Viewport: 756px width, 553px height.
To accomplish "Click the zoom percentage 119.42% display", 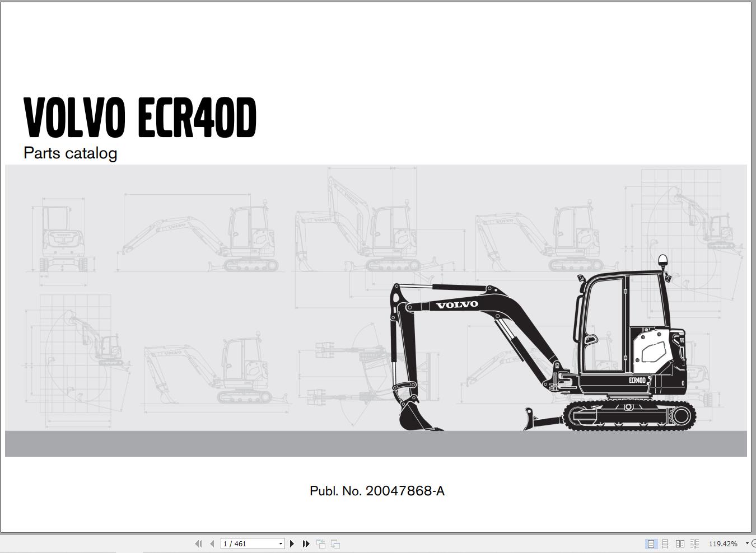I will [x=722, y=543].
